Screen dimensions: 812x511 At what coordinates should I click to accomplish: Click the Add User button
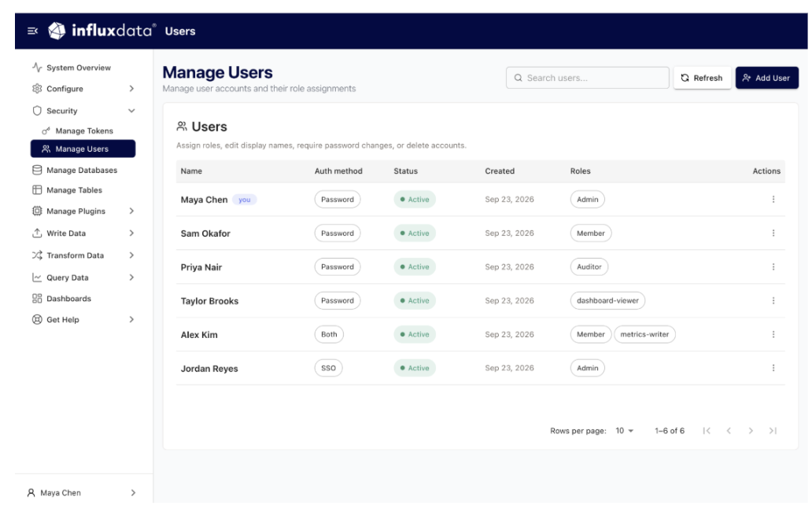click(x=767, y=78)
